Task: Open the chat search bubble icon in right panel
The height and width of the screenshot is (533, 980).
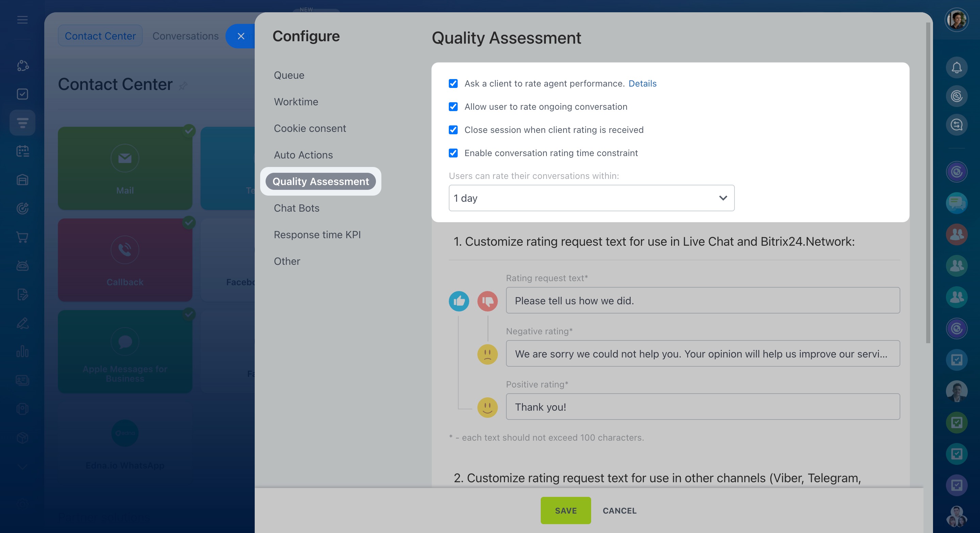Action: click(957, 125)
